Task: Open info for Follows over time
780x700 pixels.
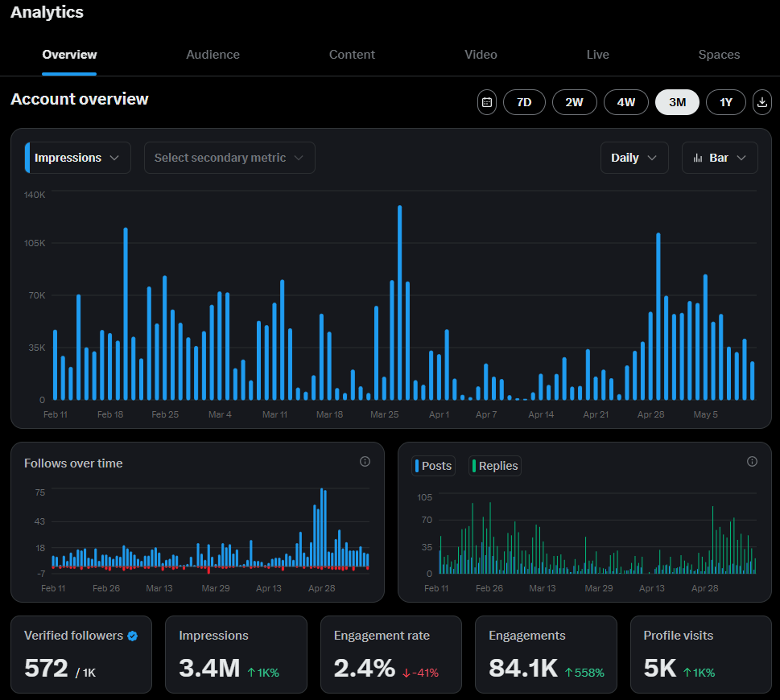Action: [365, 462]
